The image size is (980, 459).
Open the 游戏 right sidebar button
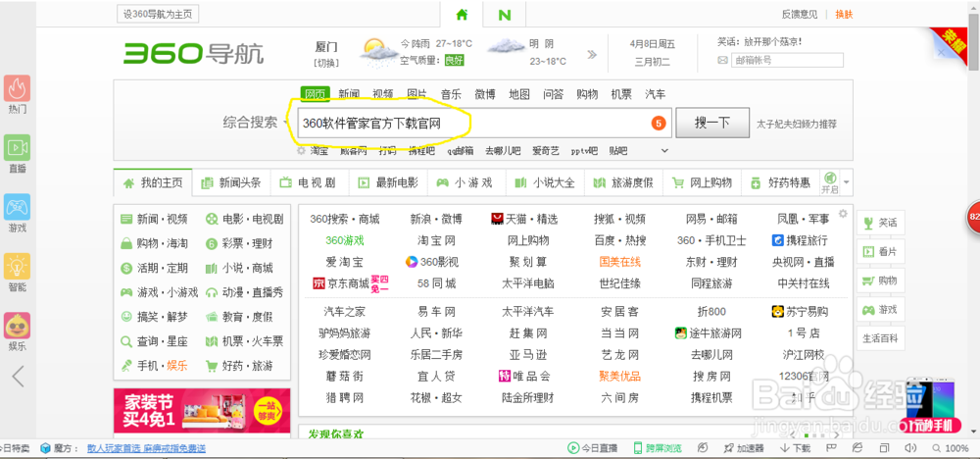click(x=880, y=310)
